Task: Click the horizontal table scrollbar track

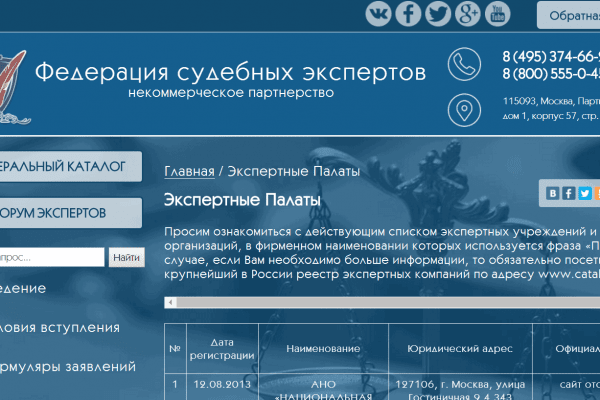Action: pos(388,302)
